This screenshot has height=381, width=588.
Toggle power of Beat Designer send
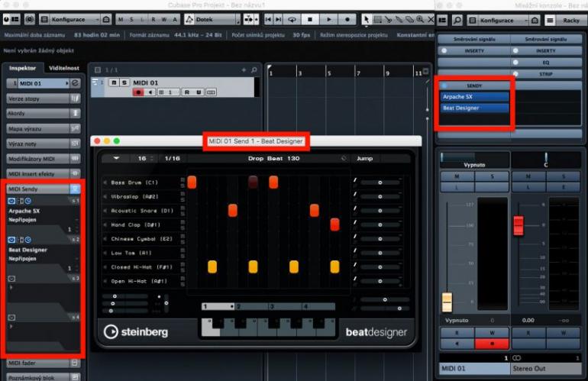(x=11, y=240)
